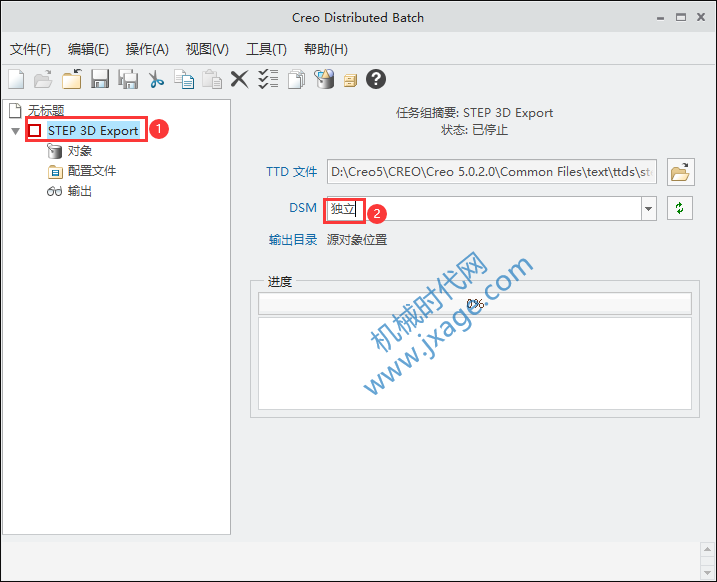Select the 输出 tree item
This screenshot has width=717, height=582.
coord(80,191)
